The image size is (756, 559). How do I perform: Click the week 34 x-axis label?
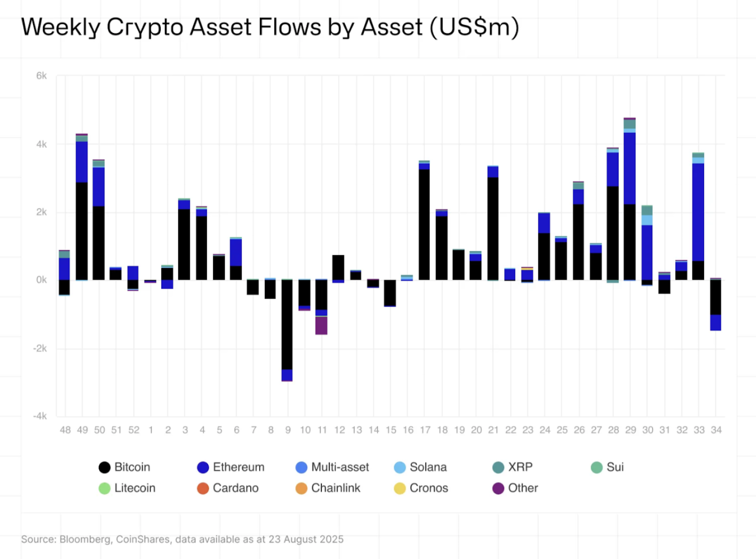pos(716,430)
